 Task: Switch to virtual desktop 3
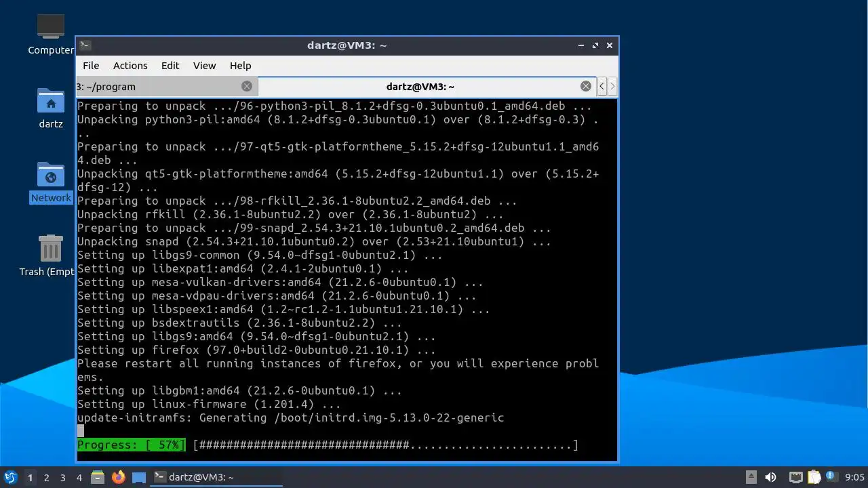(x=62, y=477)
